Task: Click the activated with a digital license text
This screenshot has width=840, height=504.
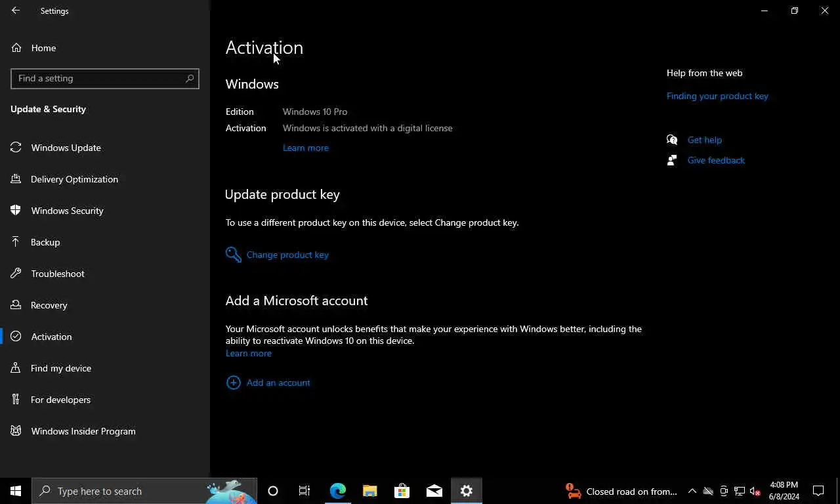Action: pos(367,128)
